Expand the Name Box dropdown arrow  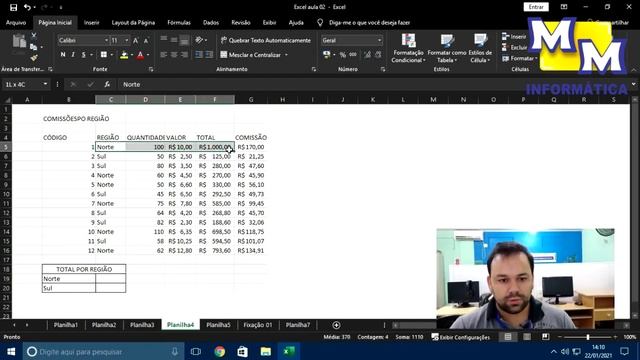click(x=45, y=84)
